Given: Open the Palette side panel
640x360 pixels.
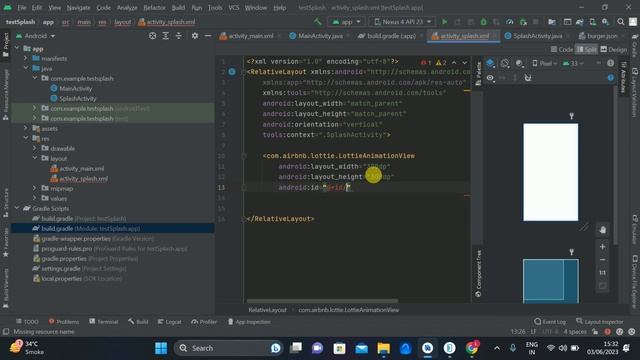Looking at the screenshot, I should click(x=478, y=74).
